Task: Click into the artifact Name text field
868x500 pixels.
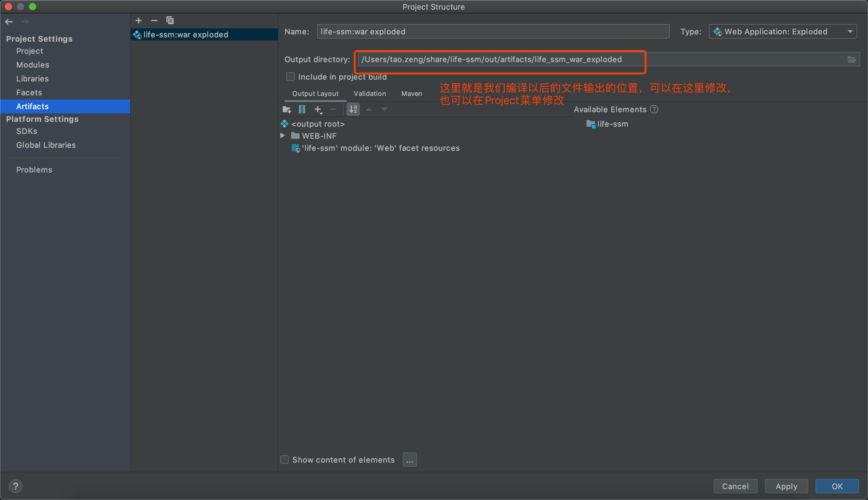Action: 492,32
